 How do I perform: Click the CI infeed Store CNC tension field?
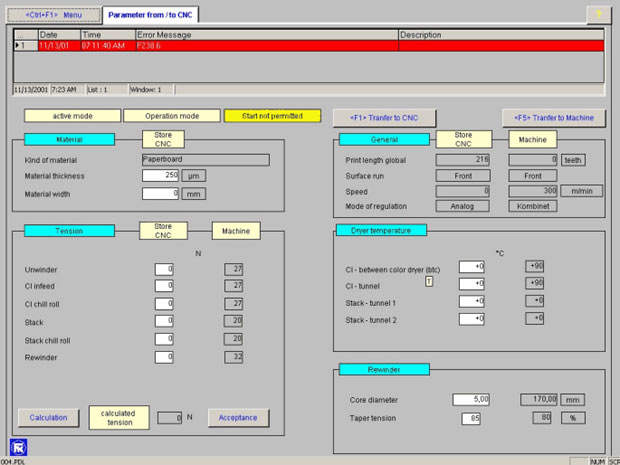(x=164, y=285)
